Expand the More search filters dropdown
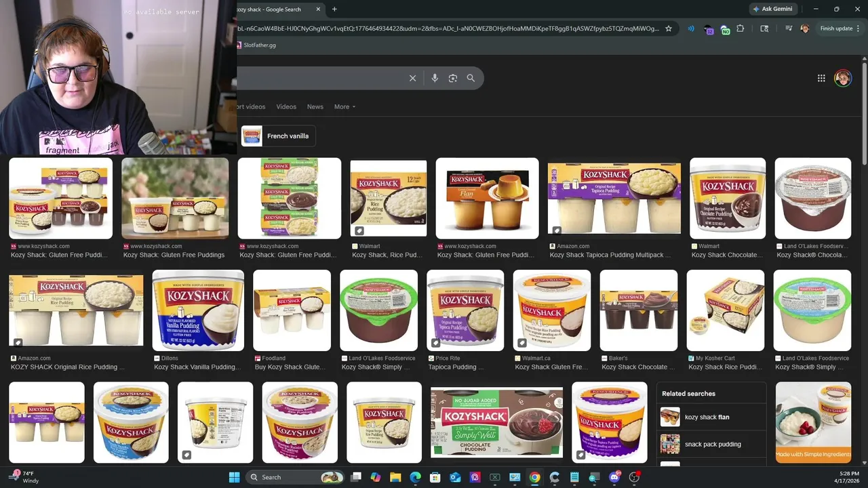The image size is (868, 488). click(344, 106)
